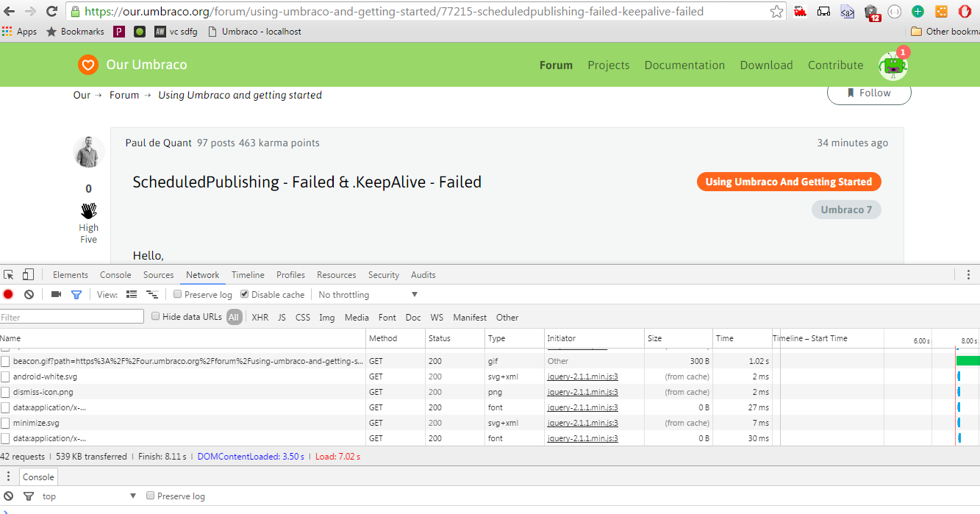
Task: Click the network Filter text field
Action: tap(72, 317)
